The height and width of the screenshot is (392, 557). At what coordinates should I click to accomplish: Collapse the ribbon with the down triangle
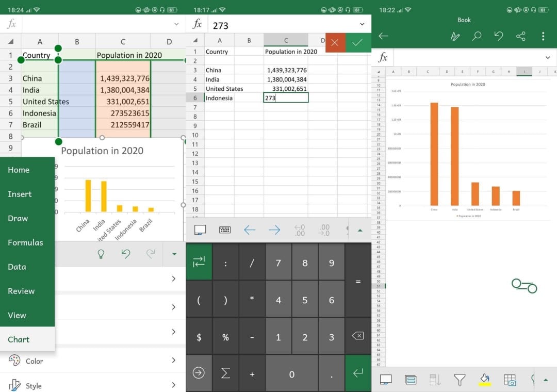click(x=174, y=254)
